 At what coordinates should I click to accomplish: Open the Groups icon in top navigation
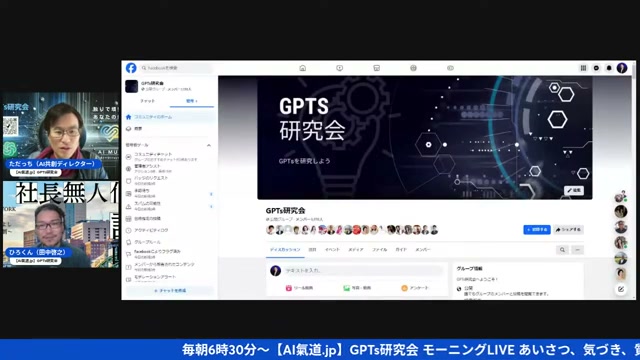[413, 68]
